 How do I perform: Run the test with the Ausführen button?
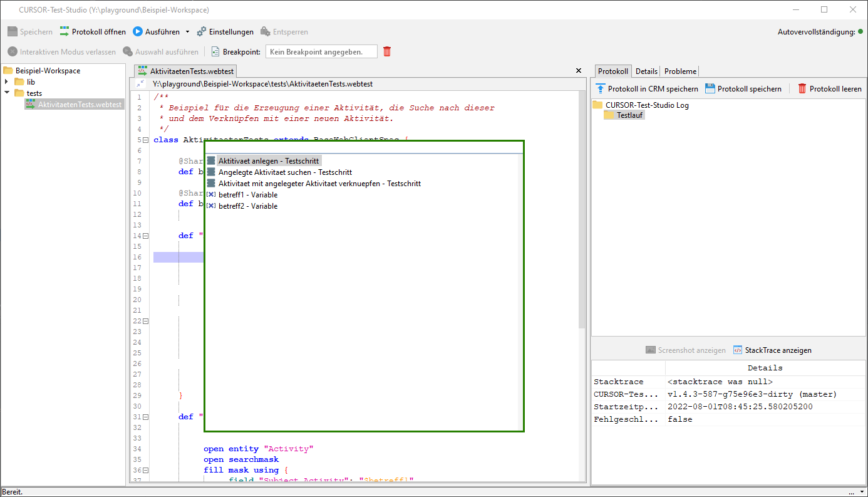[138, 32]
